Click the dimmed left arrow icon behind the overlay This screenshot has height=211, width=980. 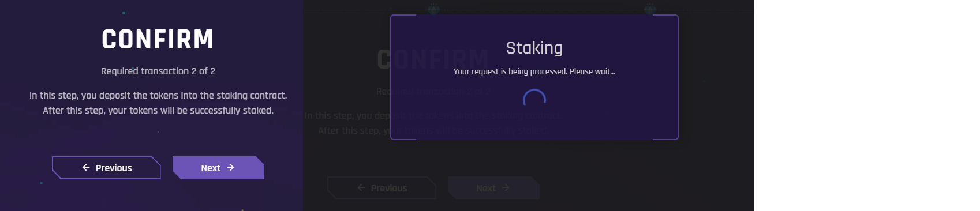click(361, 187)
